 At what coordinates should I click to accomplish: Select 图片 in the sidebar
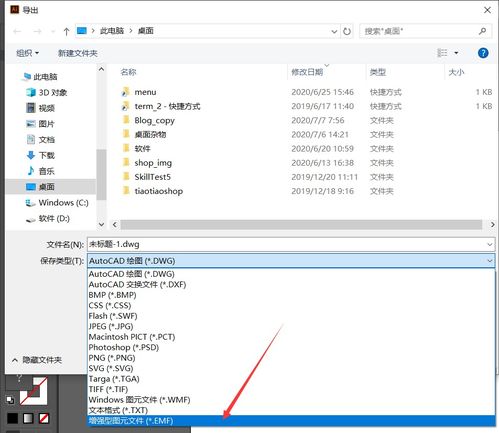pos(41,124)
